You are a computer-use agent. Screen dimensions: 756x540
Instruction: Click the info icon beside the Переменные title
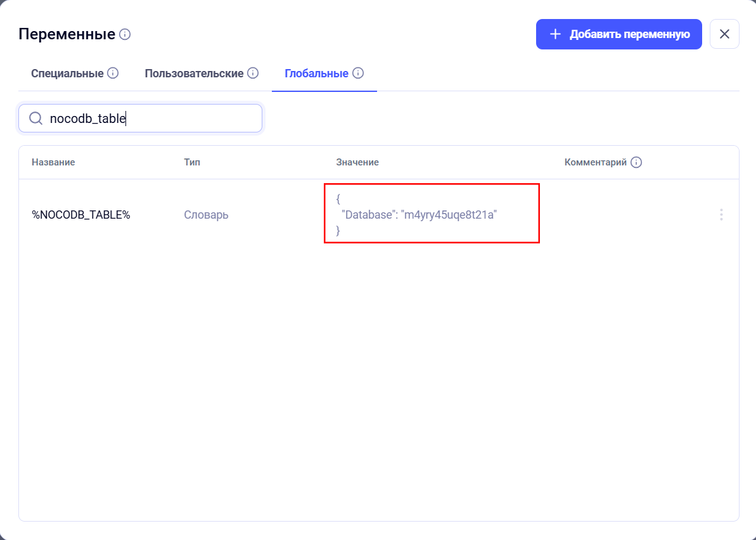125,34
